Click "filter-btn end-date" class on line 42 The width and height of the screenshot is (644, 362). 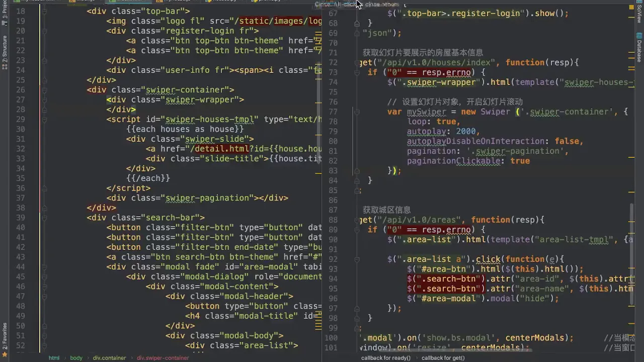pos(226,247)
